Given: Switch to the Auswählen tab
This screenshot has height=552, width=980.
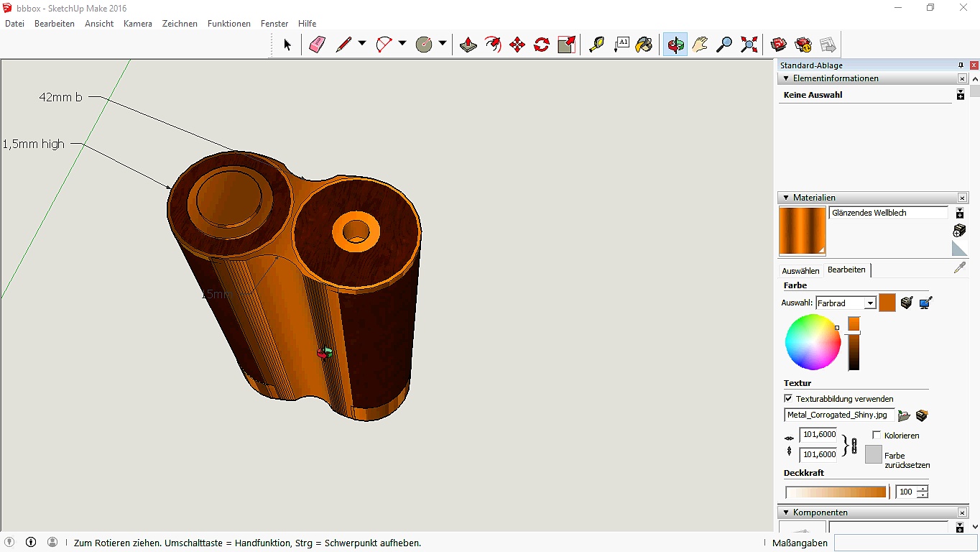Looking at the screenshot, I should 800,271.
